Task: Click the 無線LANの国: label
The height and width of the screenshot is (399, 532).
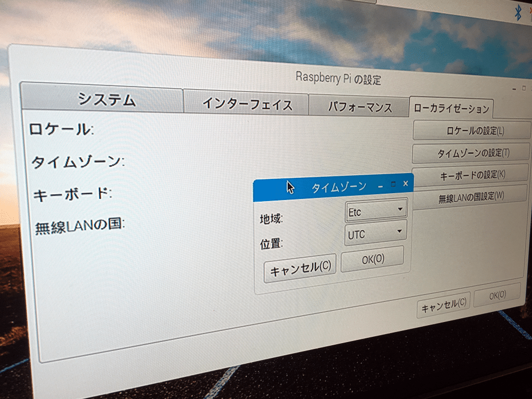Action: coord(80,226)
